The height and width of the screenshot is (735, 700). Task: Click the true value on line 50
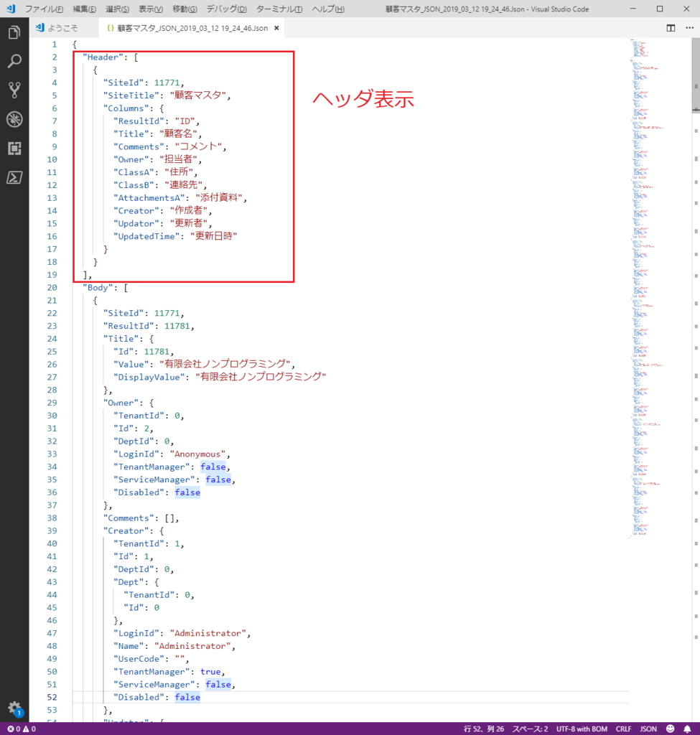point(210,672)
